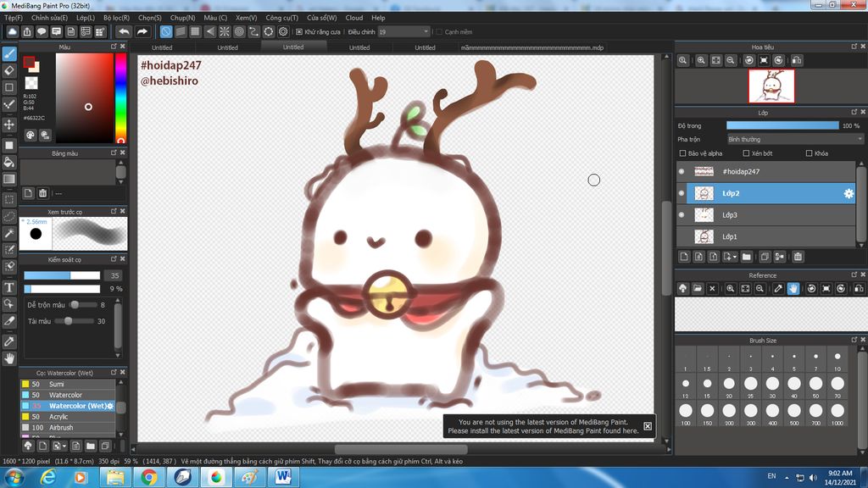Click the navigator preview thumbnail

pos(771,86)
